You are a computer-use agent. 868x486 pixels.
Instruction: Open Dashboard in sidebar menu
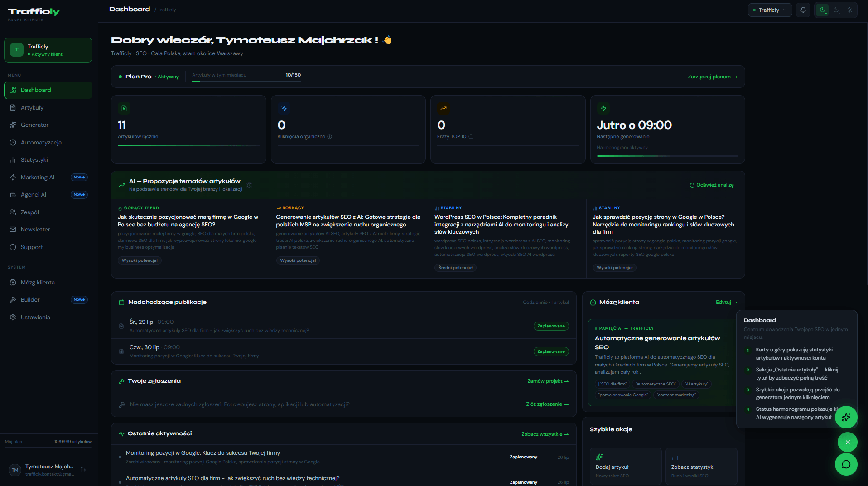(48, 90)
